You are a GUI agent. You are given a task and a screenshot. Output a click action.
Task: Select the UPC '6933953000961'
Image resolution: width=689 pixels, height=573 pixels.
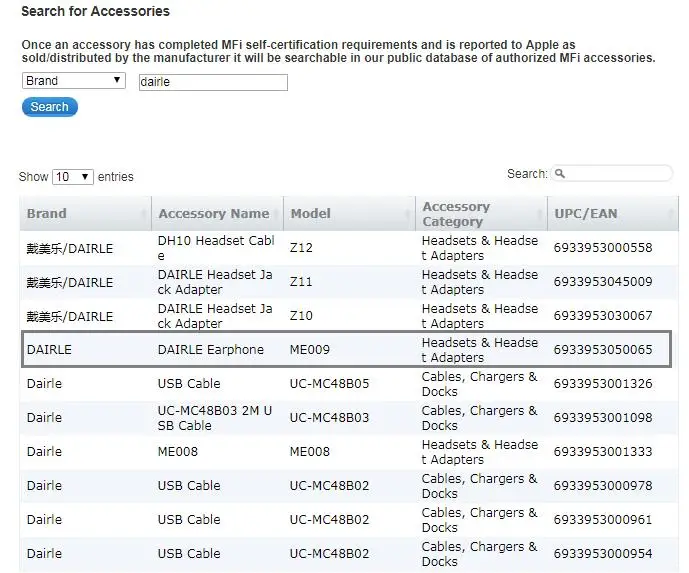tap(603, 519)
